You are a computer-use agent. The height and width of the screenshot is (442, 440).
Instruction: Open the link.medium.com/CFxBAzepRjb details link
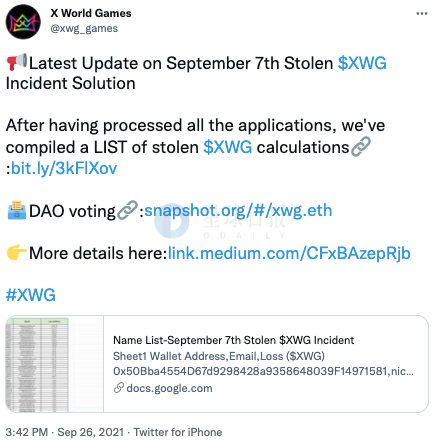[289, 253]
